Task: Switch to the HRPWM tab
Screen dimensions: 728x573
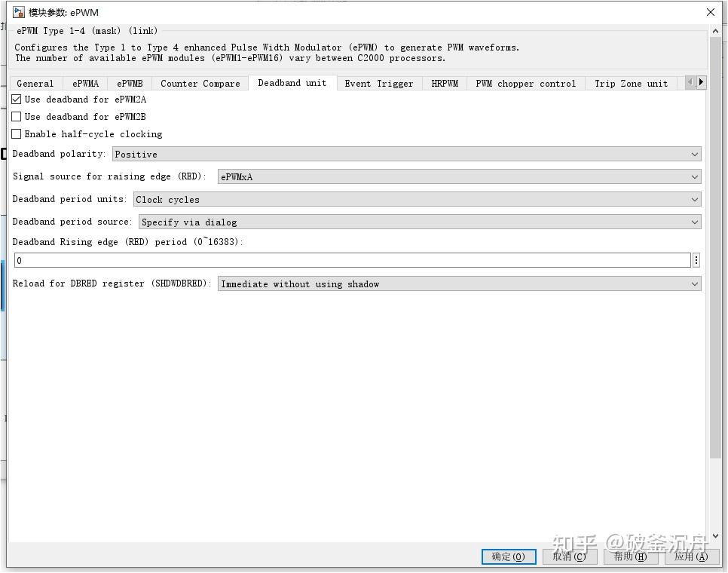Action: tap(445, 83)
